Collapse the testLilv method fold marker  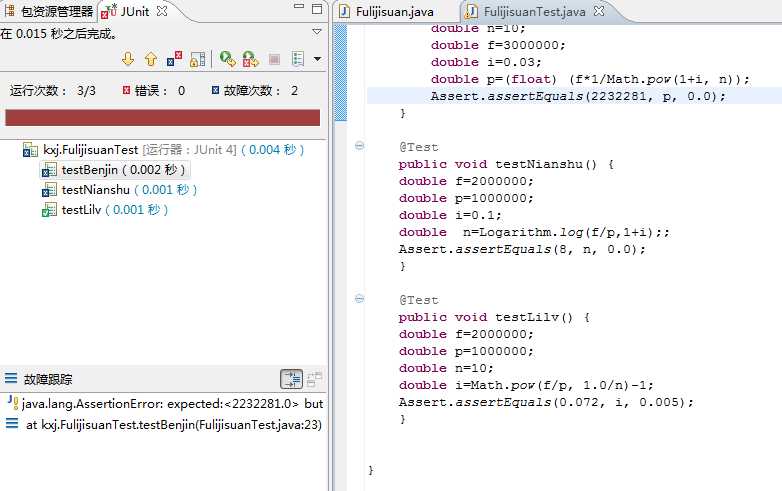[x=359, y=299]
